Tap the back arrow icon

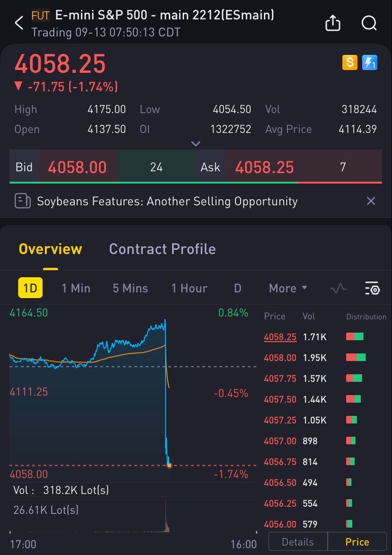19,23
